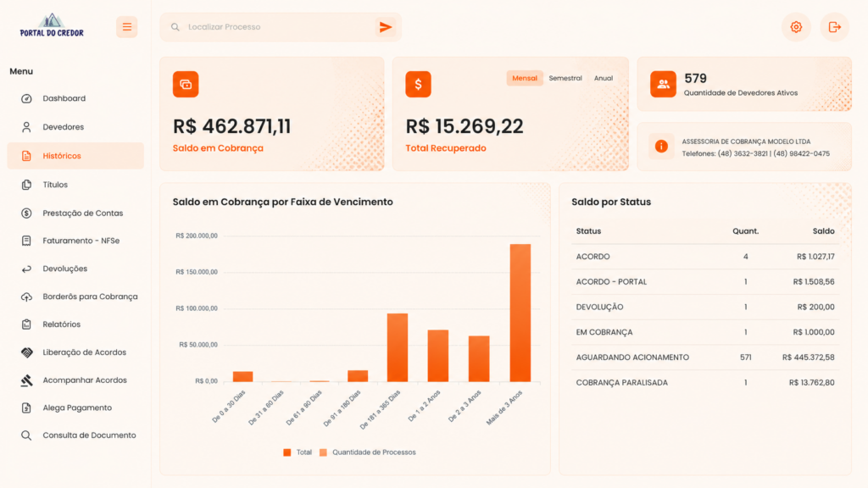Select the Mensal period toggle
The height and width of the screenshot is (488, 868).
pyautogui.click(x=524, y=78)
